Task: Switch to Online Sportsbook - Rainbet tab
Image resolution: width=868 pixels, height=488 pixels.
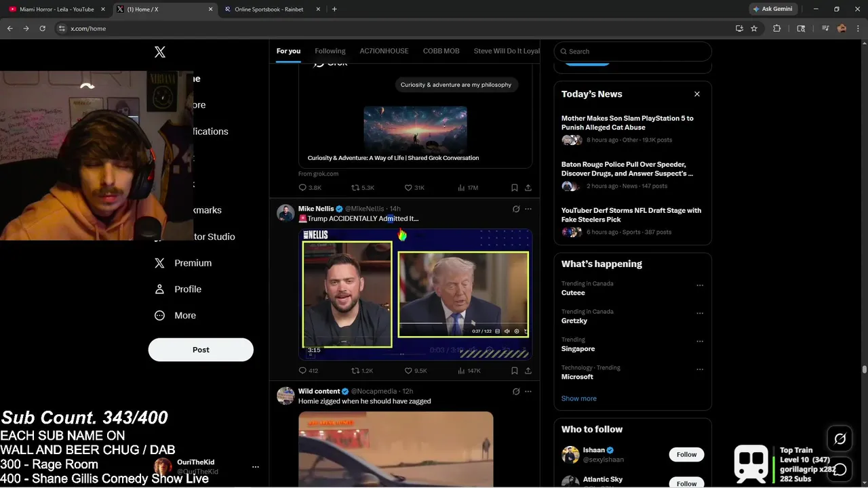Action: (269, 9)
